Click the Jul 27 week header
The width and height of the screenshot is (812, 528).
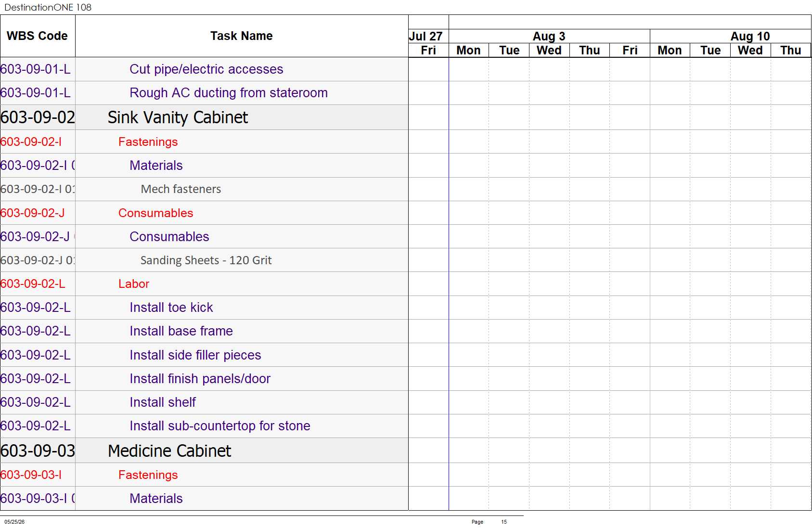pyautogui.click(x=425, y=37)
